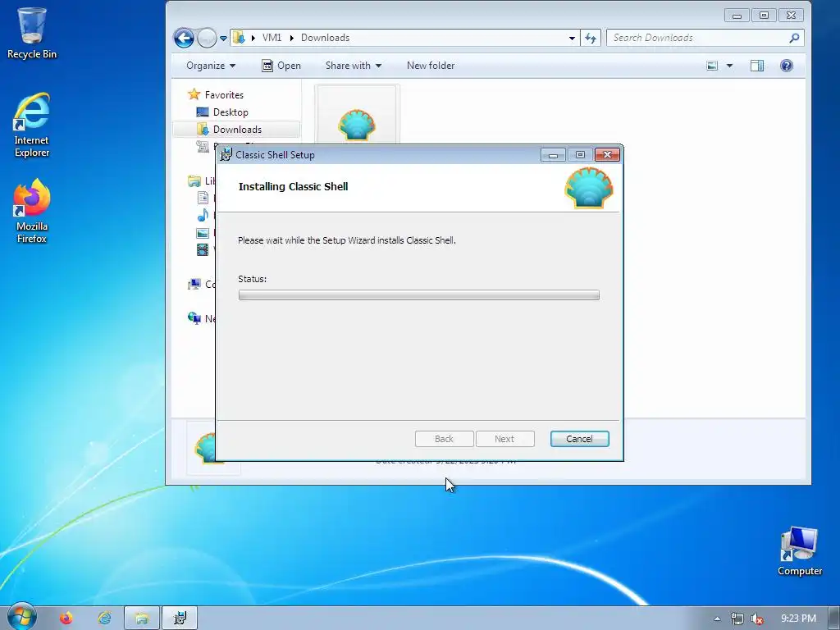The image size is (840, 630).
Task: Click the Libraries icon in navigation pane
Action: pos(194,181)
